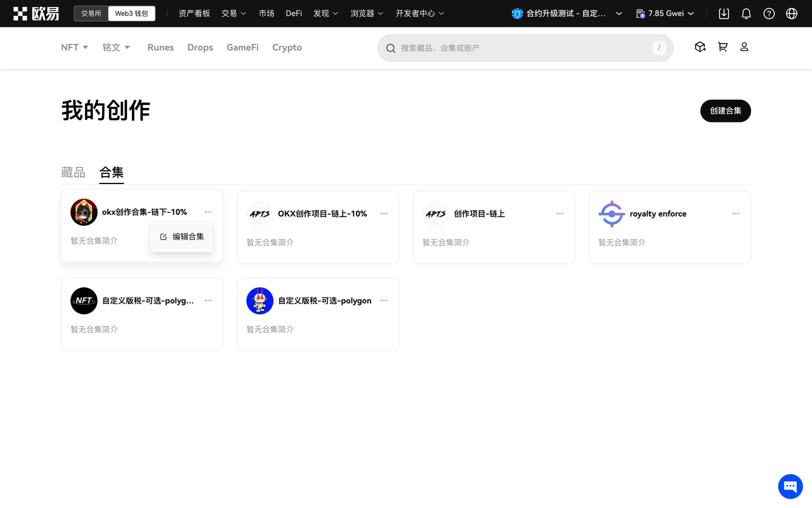This screenshot has width=812, height=508.
Task: Click the 创建合集 button
Action: (x=726, y=110)
